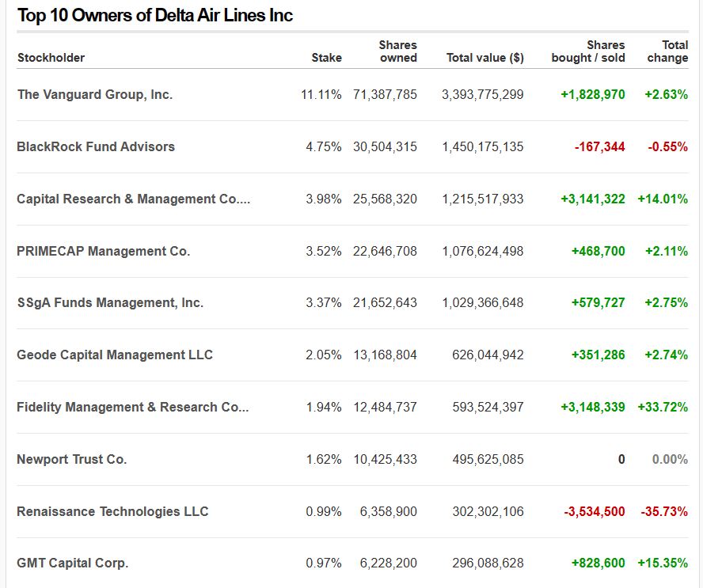Open The Vanguard Group, Inc. stockholder link

click(x=95, y=94)
